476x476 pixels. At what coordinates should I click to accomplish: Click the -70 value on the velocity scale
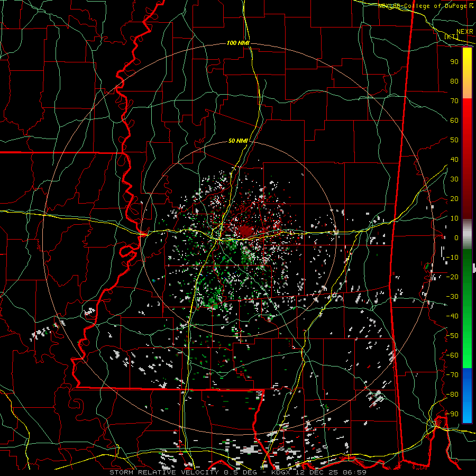tap(453, 375)
